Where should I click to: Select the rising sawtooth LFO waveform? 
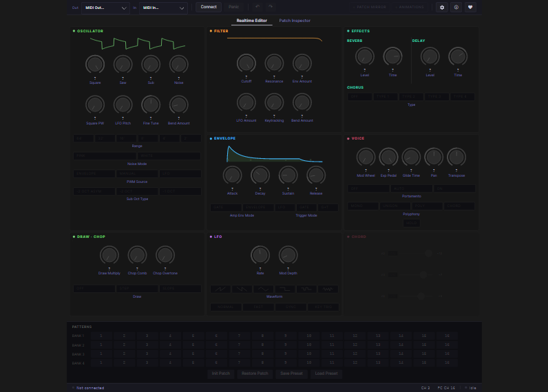point(220,289)
